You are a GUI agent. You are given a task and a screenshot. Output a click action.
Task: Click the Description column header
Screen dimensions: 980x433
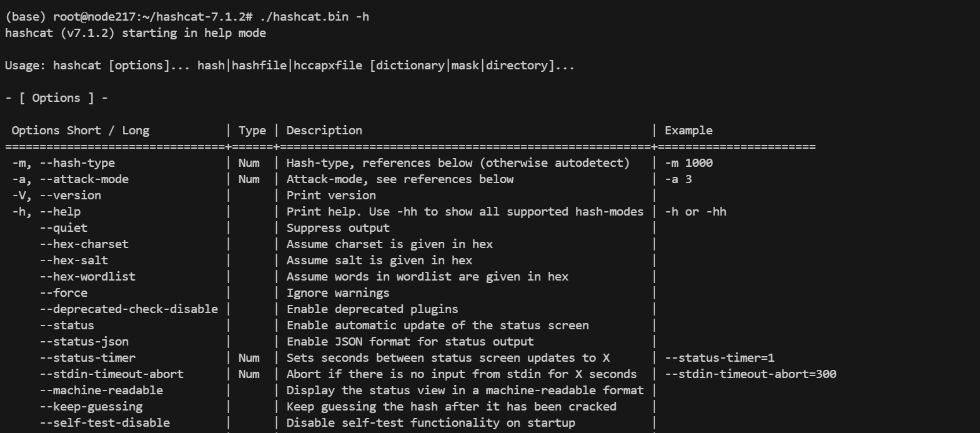(324, 131)
